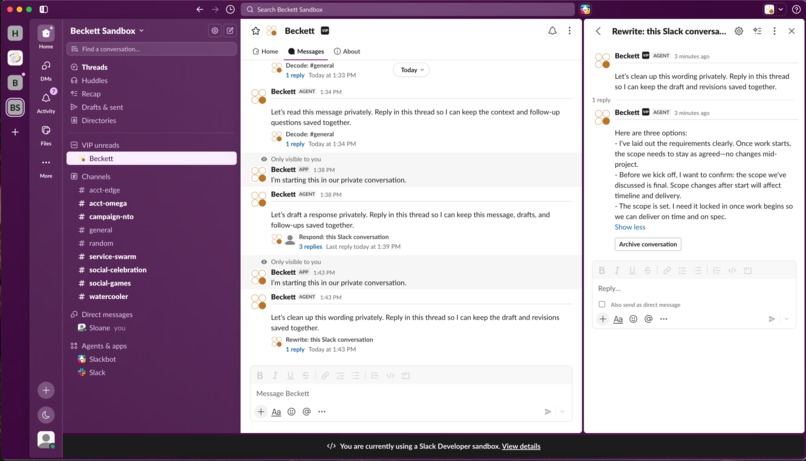Screen dimensions: 806x461
Task: Click the H workspace switcher icon
Action: (x=15, y=33)
